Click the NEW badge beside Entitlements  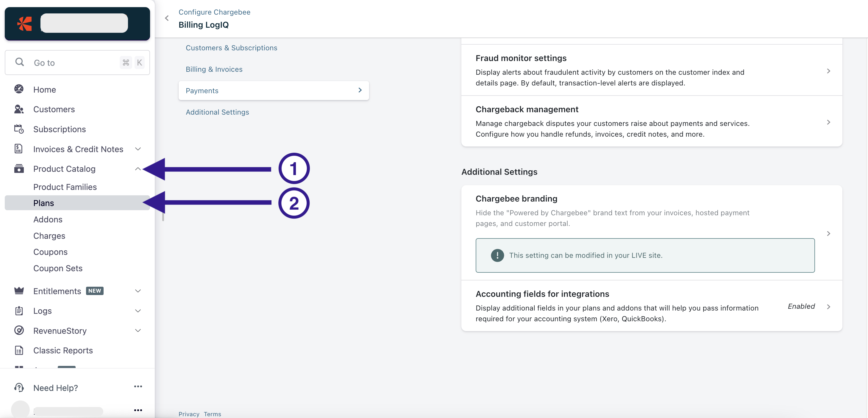94,291
